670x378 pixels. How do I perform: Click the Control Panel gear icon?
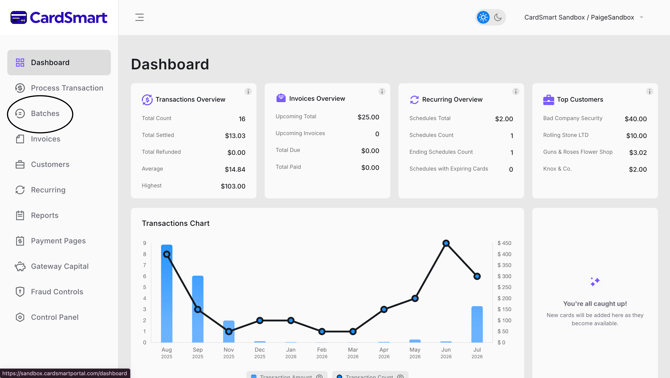(x=20, y=317)
